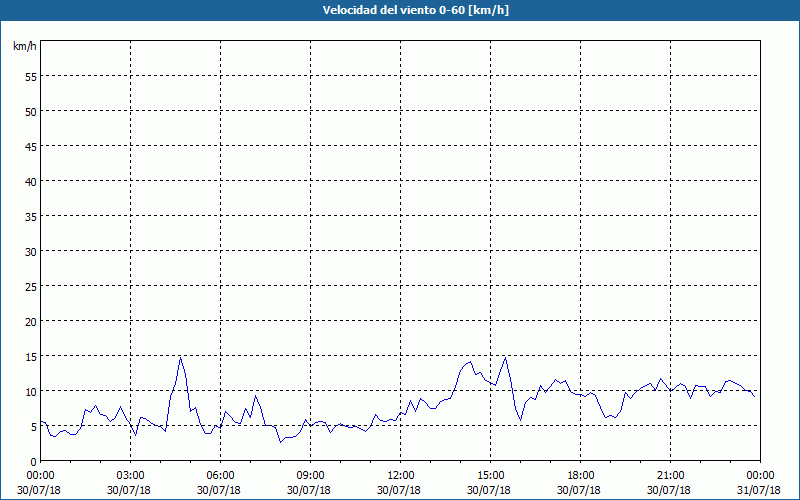Pick the x-axis time label '15:00'
This screenshot has height=500, width=800.
click(x=490, y=476)
